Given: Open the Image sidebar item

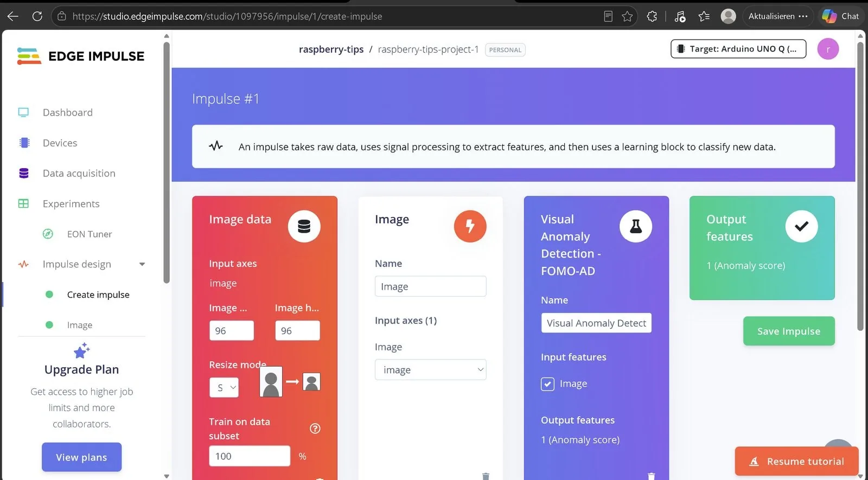Looking at the screenshot, I should pyautogui.click(x=80, y=325).
